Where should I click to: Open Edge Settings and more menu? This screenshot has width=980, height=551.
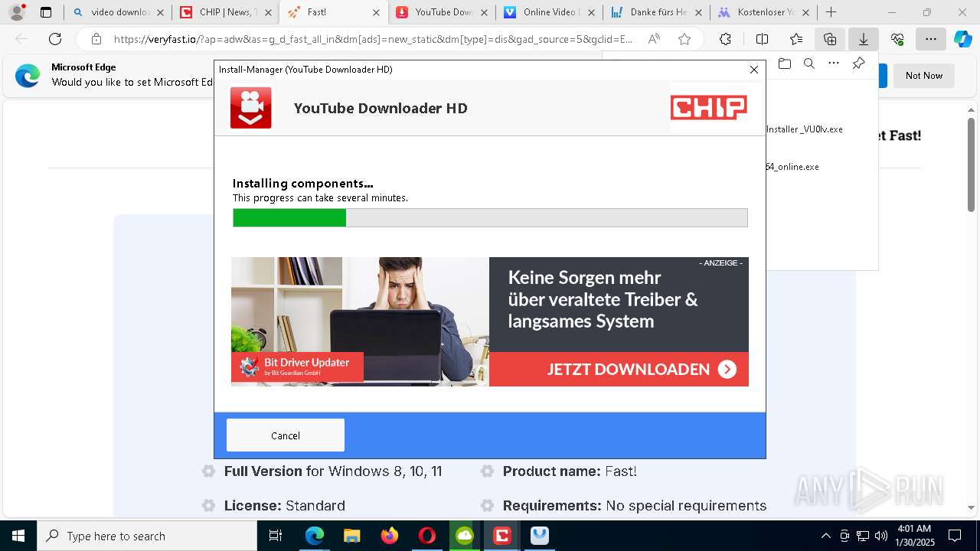coord(930,39)
